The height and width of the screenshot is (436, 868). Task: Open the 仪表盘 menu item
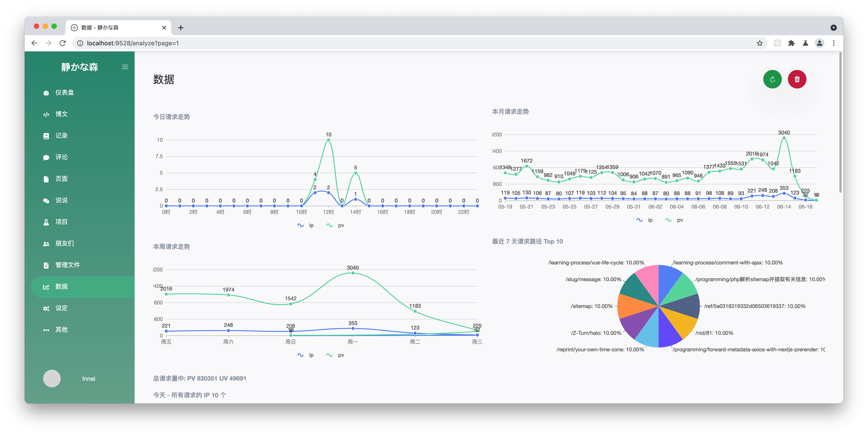(x=82, y=93)
